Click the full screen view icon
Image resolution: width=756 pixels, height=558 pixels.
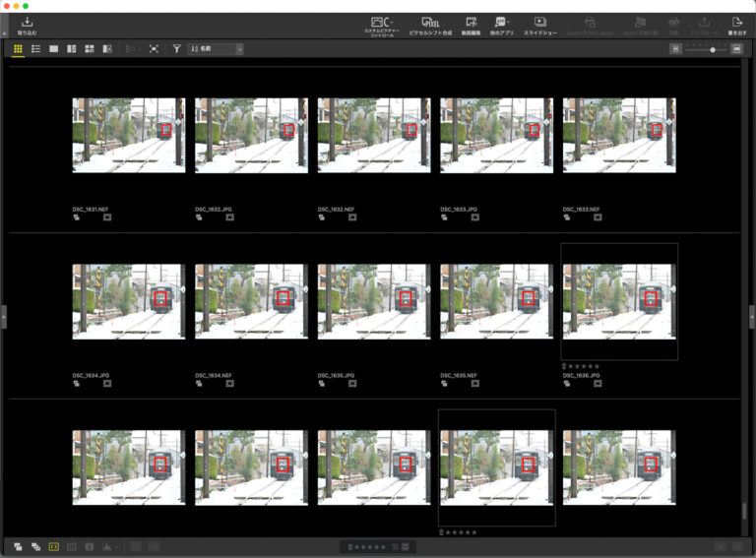point(154,48)
